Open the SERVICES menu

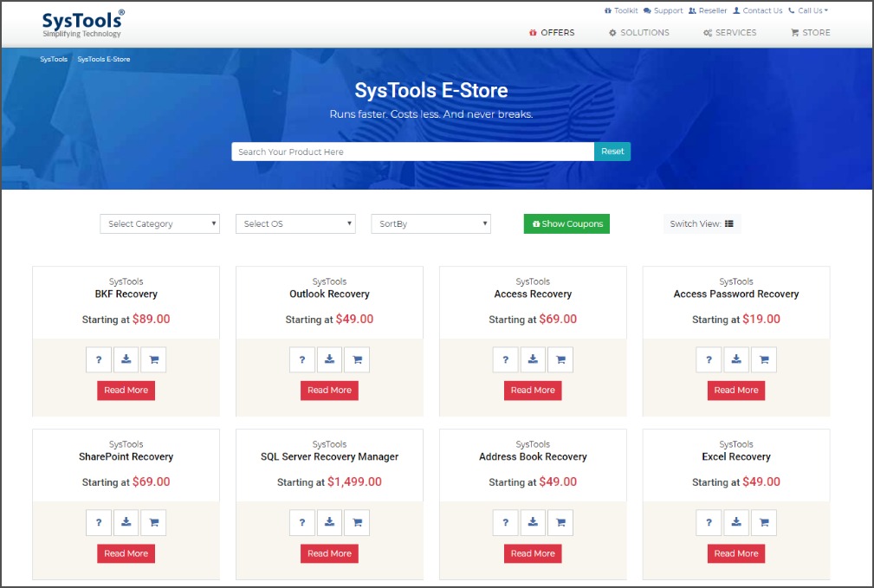click(729, 32)
